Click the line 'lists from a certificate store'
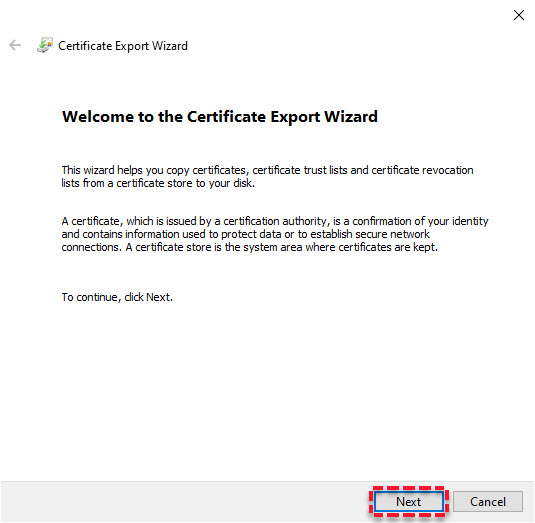535x523 pixels. 158,183
